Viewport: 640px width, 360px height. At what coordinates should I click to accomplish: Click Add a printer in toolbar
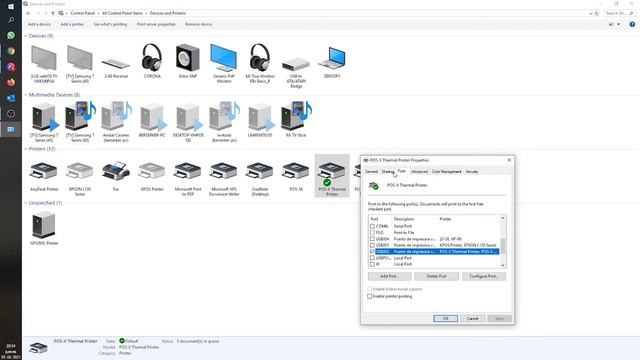click(72, 24)
